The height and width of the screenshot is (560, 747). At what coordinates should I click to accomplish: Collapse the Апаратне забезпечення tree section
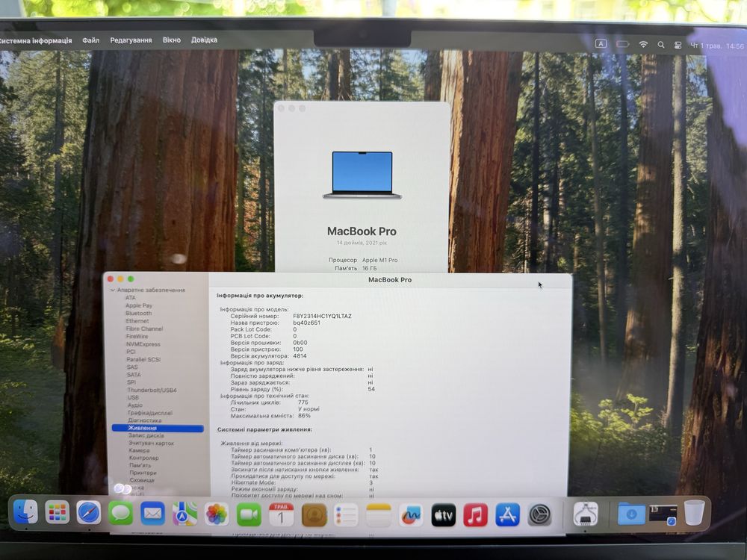[113, 290]
